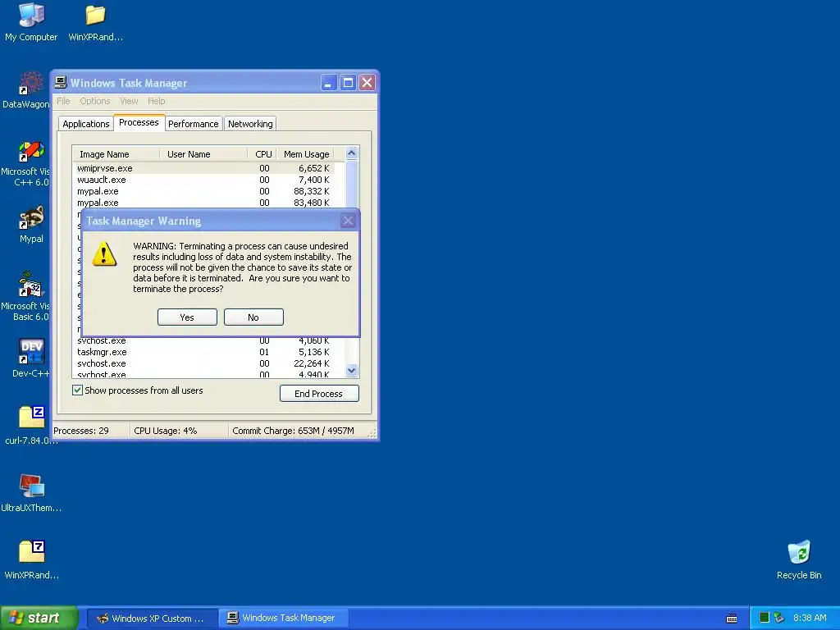840x630 pixels.
Task: Select the mypal.exe row using 88,332 K
Action: (204, 191)
